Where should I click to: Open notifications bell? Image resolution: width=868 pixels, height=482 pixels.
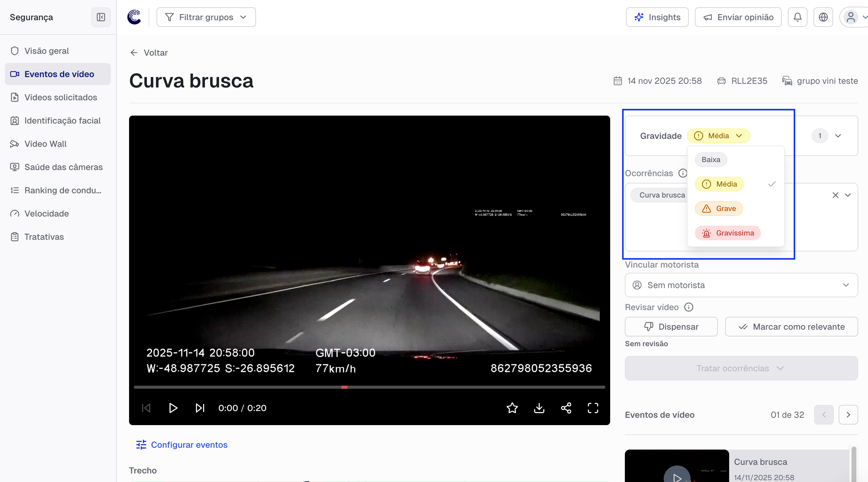(797, 17)
